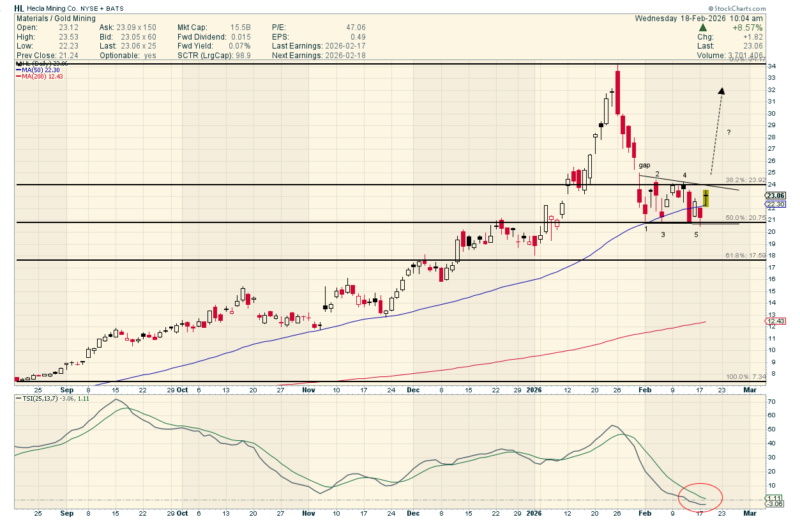Click the 'gap' annotation text
800x524 pixels.
tap(644, 165)
